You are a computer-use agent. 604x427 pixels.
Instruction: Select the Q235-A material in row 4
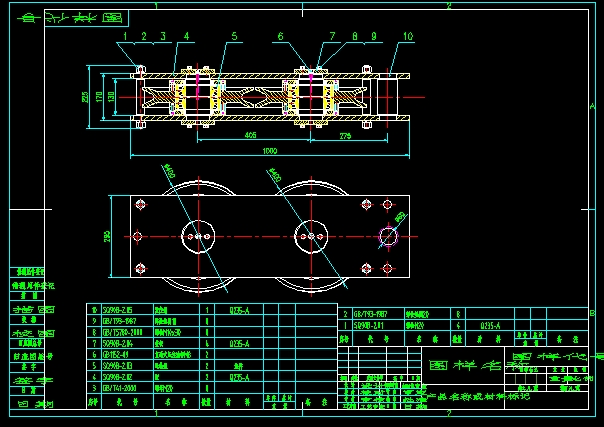coord(239,377)
